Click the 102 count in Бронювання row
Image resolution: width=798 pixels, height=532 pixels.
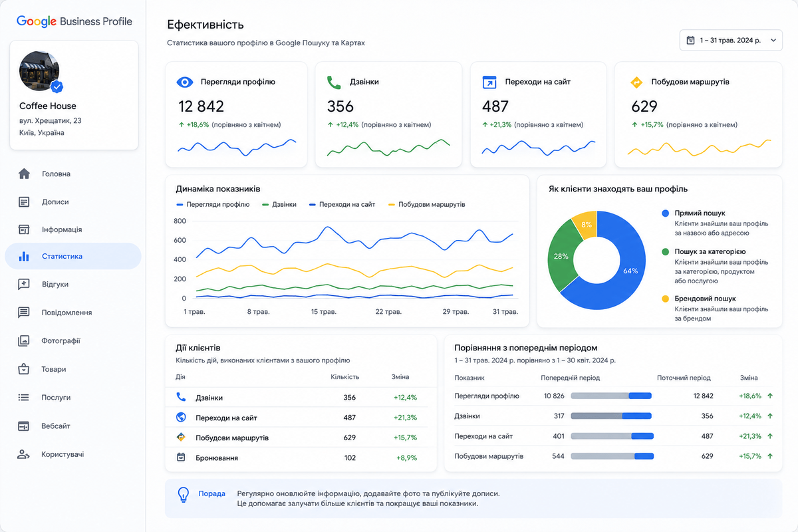click(350, 458)
